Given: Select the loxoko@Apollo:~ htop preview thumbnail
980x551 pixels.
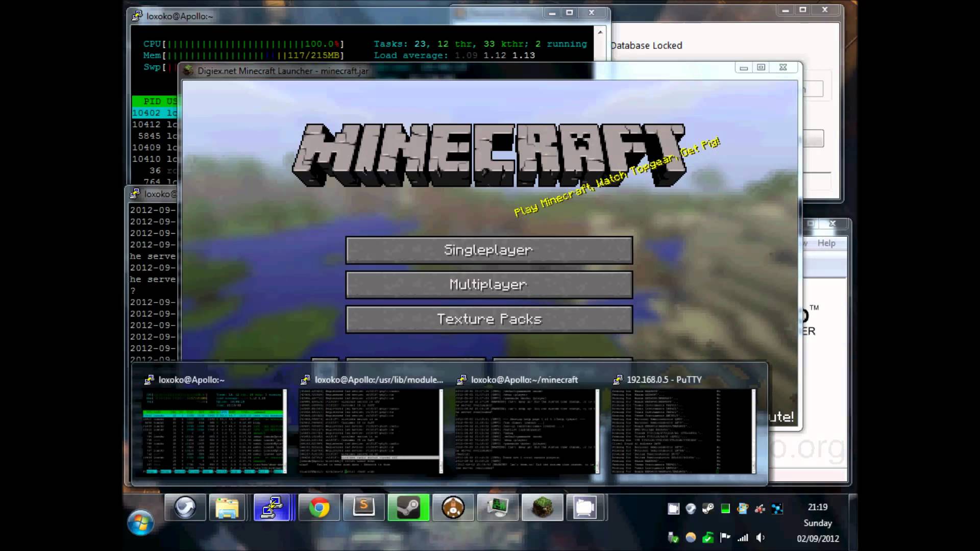Looking at the screenshot, I should (x=214, y=431).
